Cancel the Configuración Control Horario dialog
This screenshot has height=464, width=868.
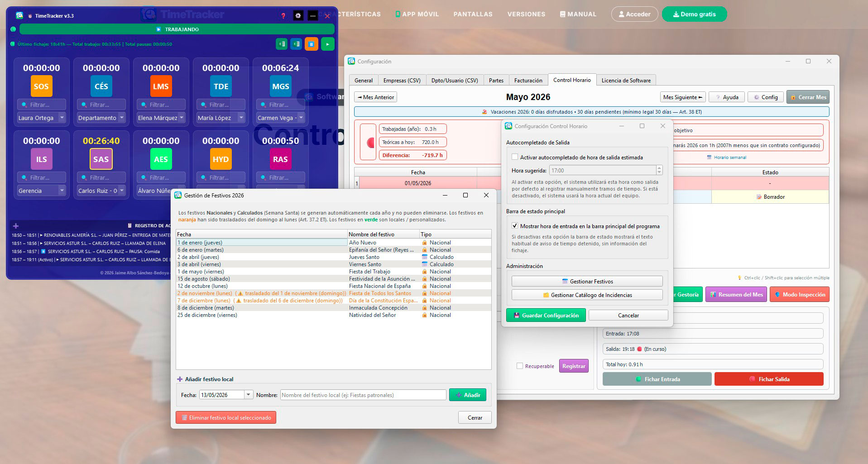pyautogui.click(x=628, y=315)
